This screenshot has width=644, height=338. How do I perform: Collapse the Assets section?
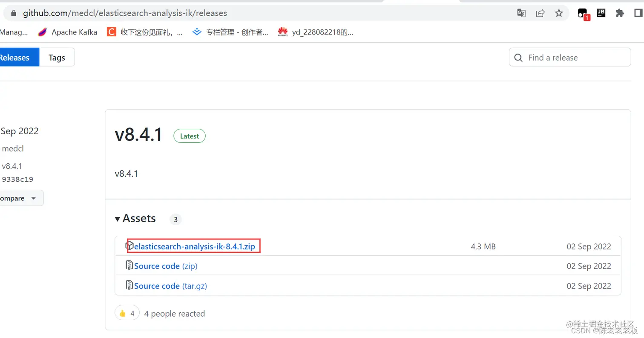135,219
